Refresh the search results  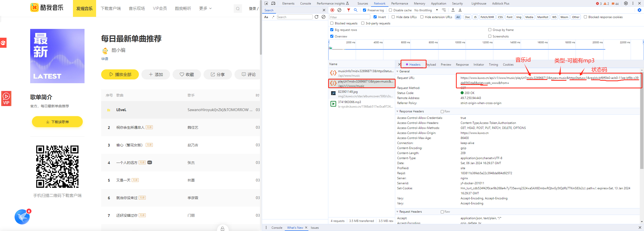pos(316,17)
